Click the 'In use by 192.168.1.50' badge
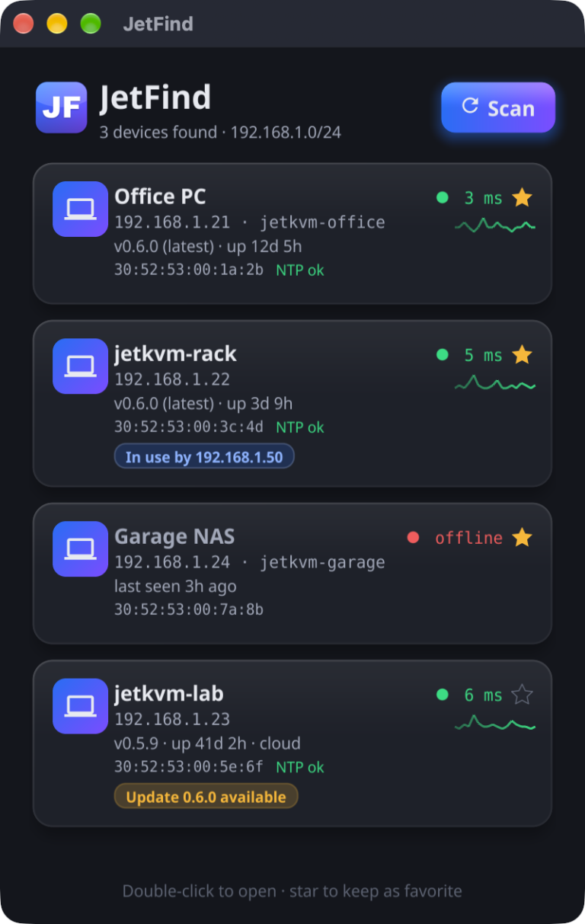Image resolution: width=585 pixels, height=924 pixels. click(x=204, y=457)
